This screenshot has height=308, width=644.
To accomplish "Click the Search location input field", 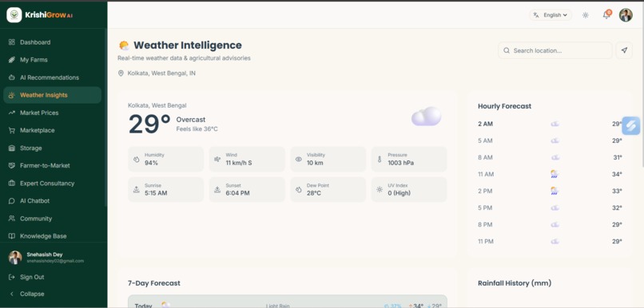I will point(555,50).
